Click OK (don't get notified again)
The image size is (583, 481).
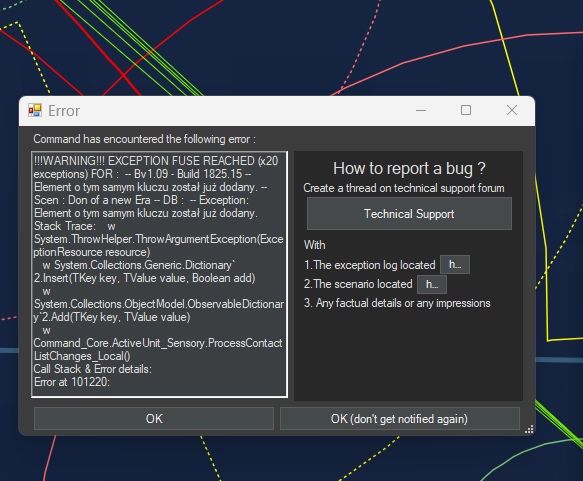click(x=399, y=419)
